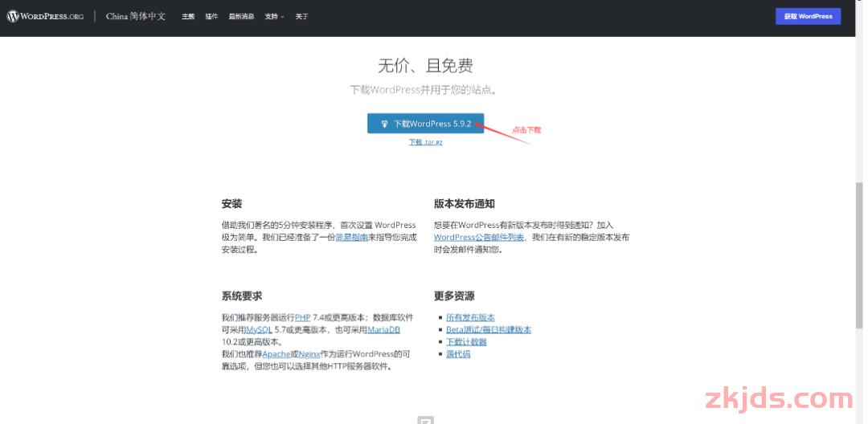Click the 获取 WordPress button
Viewport: 868px width, 424px height.
(x=809, y=16)
